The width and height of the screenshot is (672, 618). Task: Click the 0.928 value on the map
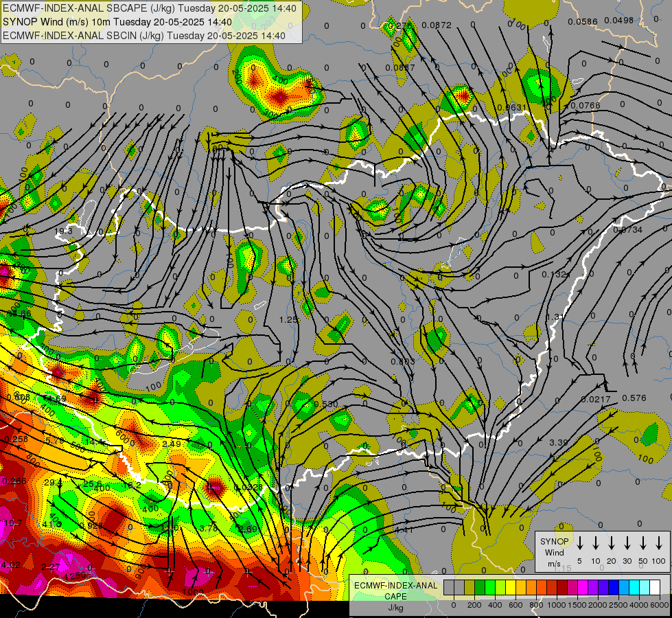coord(91,525)
